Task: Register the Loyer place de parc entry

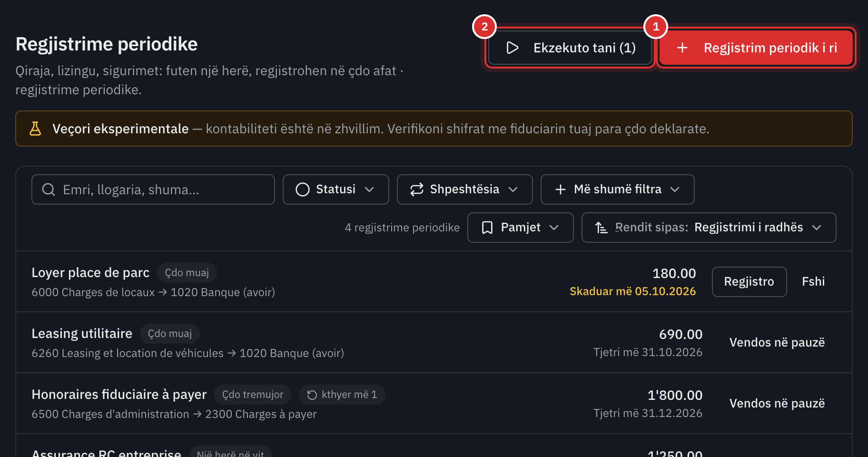Action: click(x=749, y=282)
